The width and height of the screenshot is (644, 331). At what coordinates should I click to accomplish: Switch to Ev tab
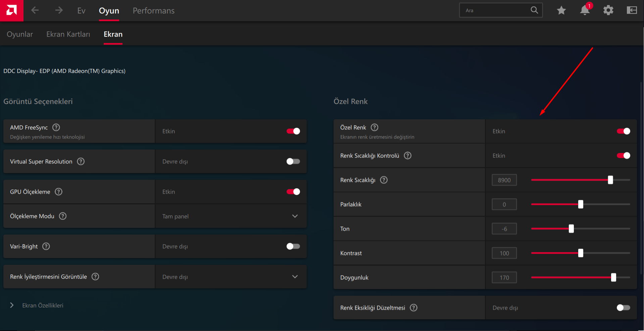tap(81, 10)
